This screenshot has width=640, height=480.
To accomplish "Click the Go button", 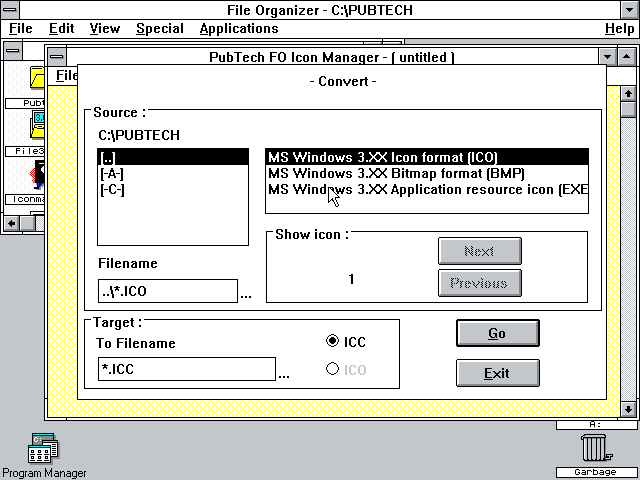I will click(498, 333).
